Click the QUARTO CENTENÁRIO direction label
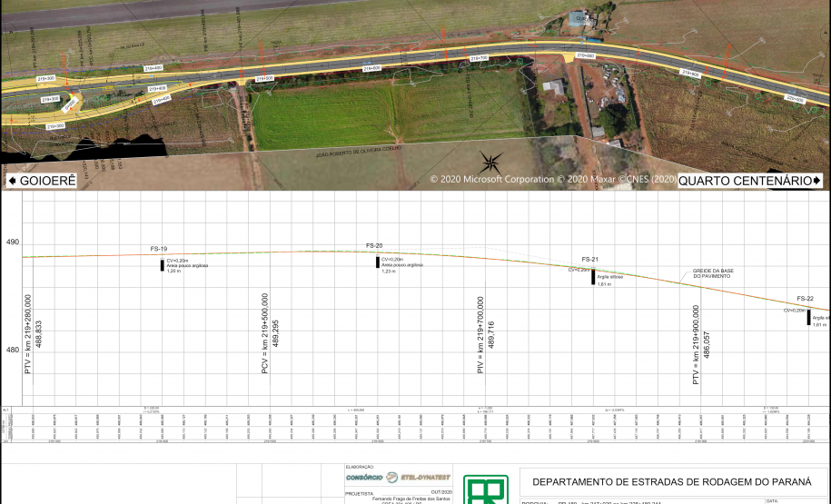Viewport: 831px width, 504px height. click(x=749, y=181)
